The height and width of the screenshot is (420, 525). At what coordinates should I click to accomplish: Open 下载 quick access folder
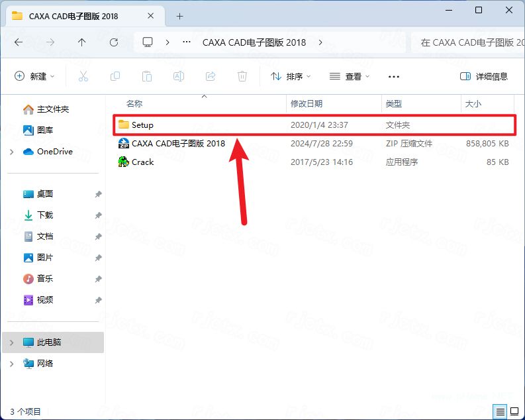[38, 215]
